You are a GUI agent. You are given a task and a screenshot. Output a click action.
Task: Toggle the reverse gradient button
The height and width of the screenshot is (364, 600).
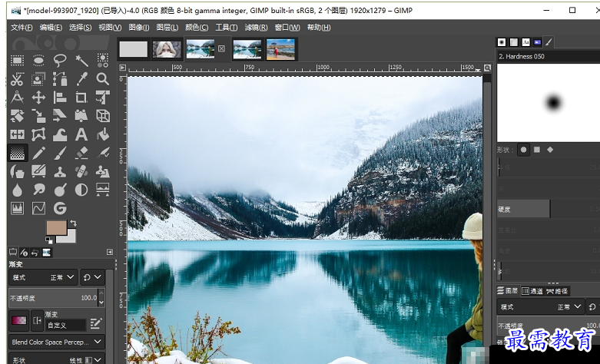pos(37,320)
